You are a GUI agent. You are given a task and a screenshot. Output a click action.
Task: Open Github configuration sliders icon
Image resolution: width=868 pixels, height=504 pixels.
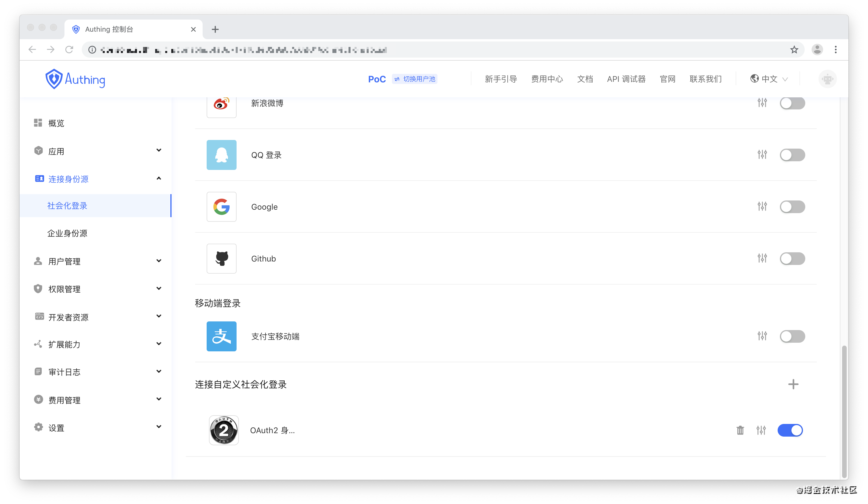coord(762,258)
